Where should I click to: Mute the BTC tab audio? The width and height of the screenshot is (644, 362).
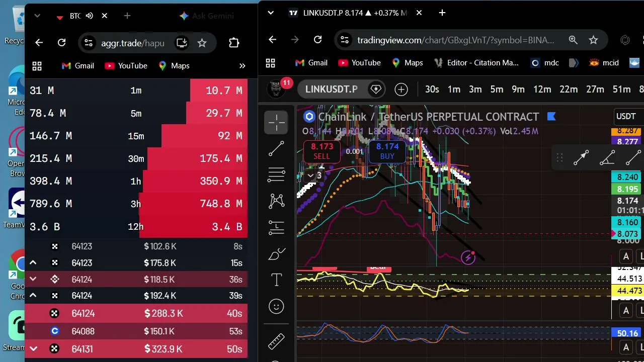tap(90, 16)
